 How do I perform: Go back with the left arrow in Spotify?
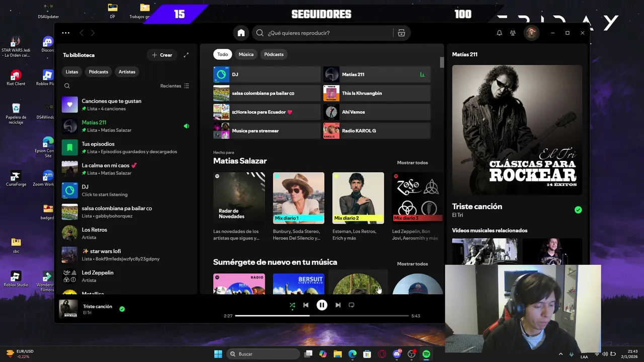[82, 33]
